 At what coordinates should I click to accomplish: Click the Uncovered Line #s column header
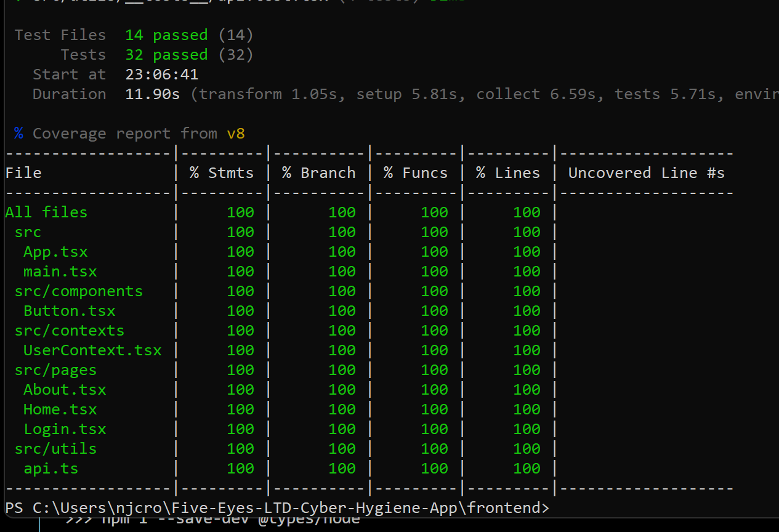(645, 172)
